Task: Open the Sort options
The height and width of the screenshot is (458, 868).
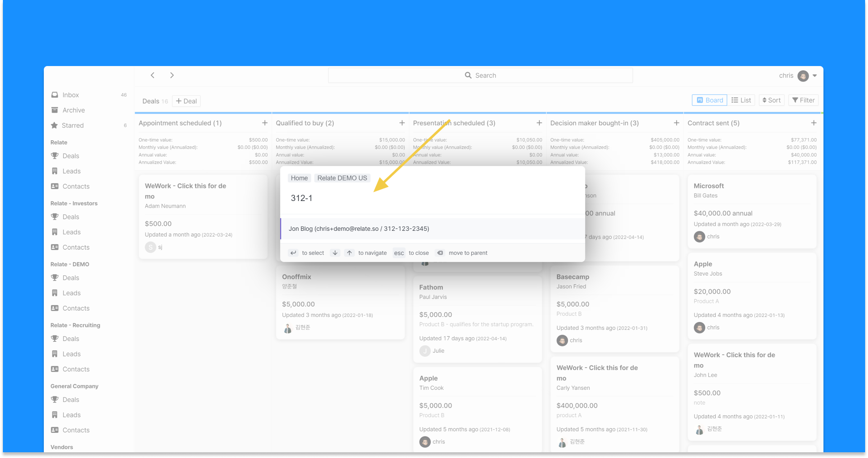Action: click(772, 100)
